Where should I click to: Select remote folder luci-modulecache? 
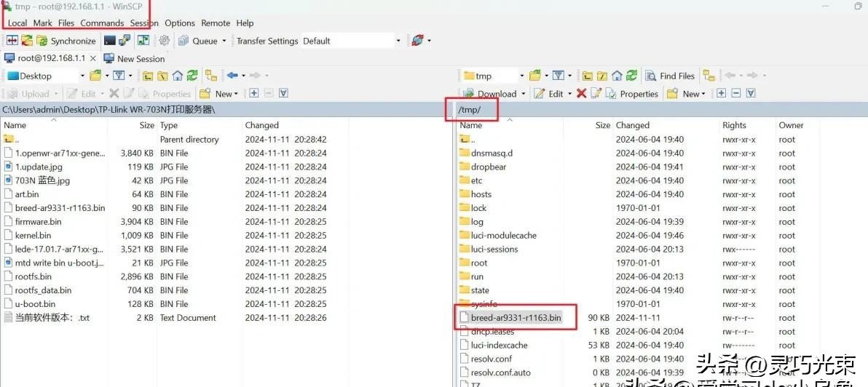coord(504,235)
